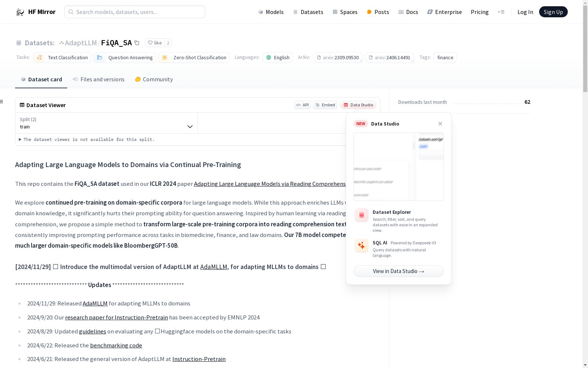
Task: Click View in Data Studio button
Action: (399, 271)
